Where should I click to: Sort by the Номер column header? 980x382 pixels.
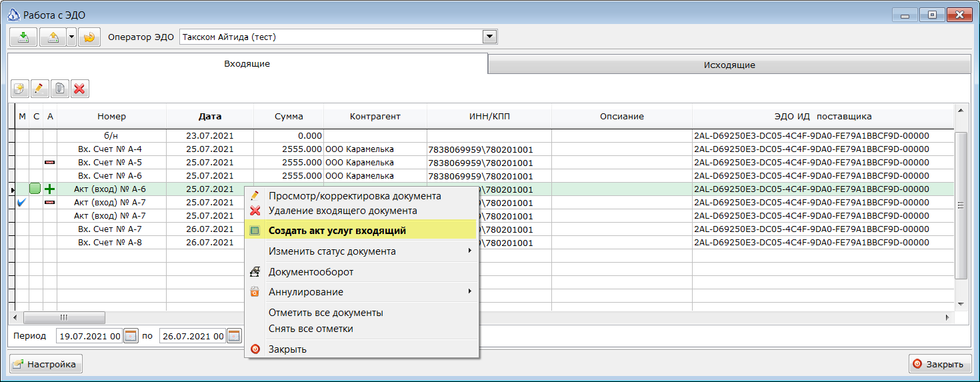click(x=111, y=116)
